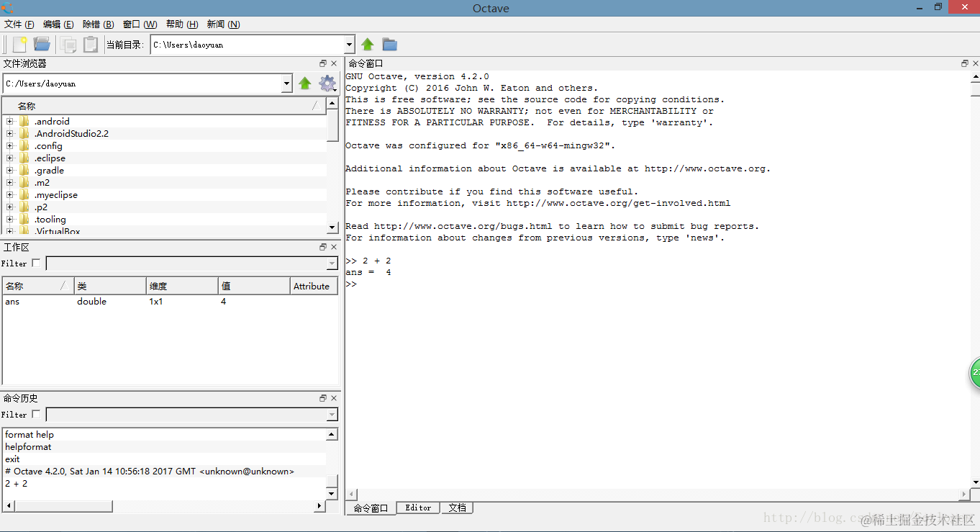Click the New Script toolbar icon
This screenshot has height=532, width=980.
pyautogui.click(x=20, y=45)
